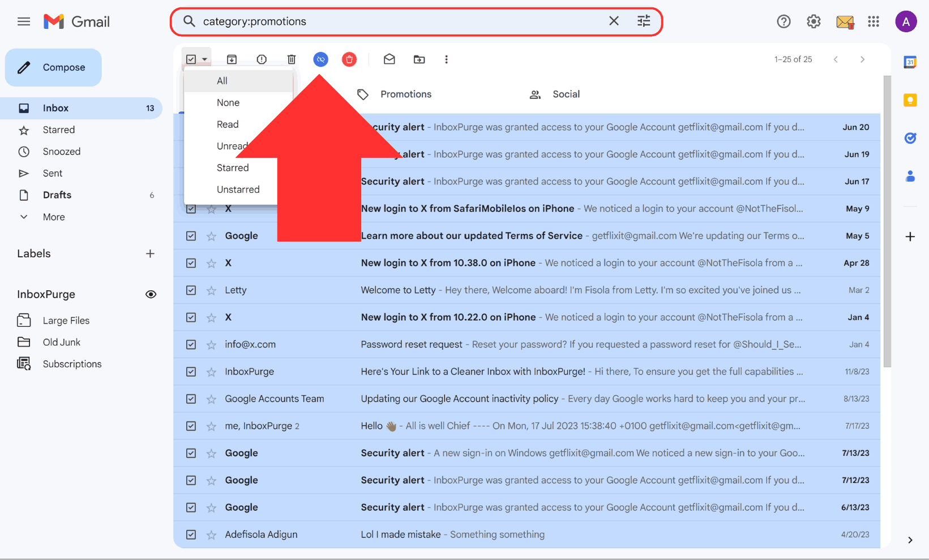Uncheck the Letty email checkbox
The image size is (929, 560).
tap(191, 290)
